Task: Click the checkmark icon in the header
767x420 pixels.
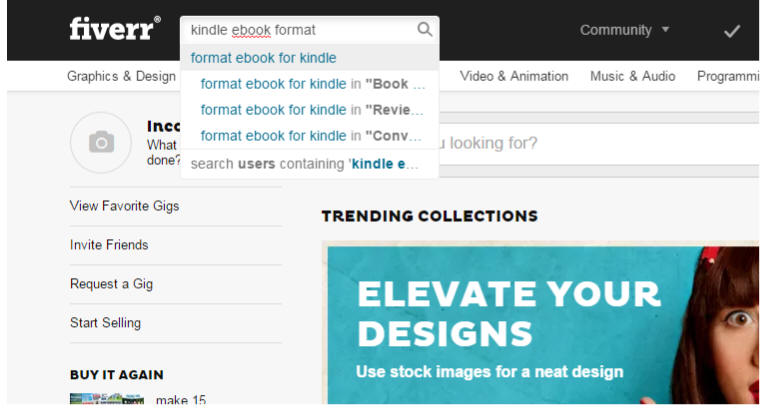Action: (x=732, y=31)
